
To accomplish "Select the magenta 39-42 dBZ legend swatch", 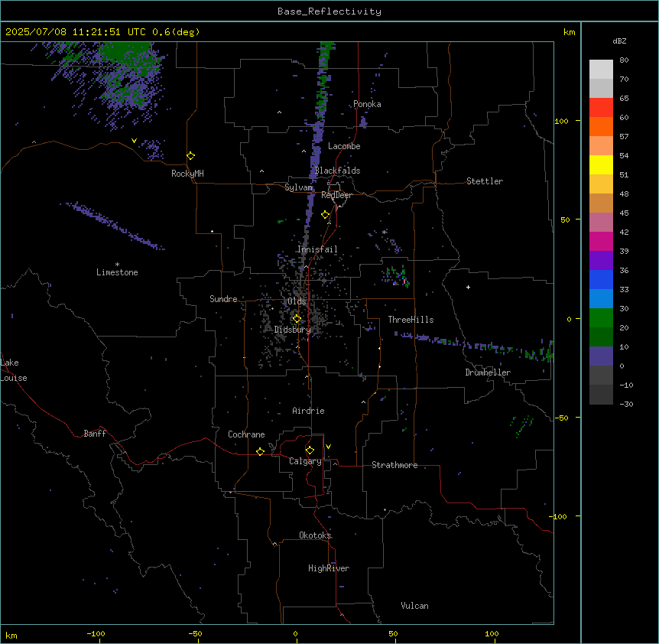I will [601, 242].
